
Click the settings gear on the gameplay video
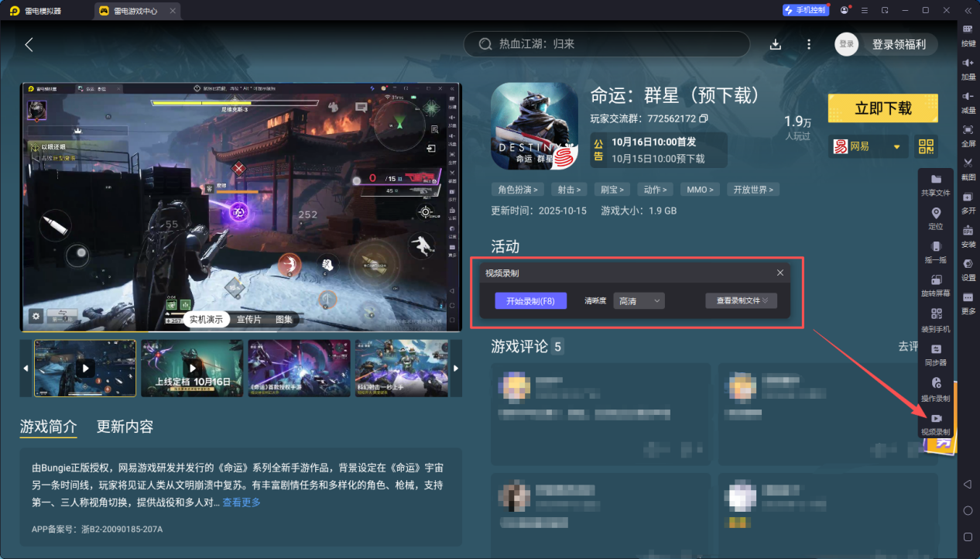(36, 316)
